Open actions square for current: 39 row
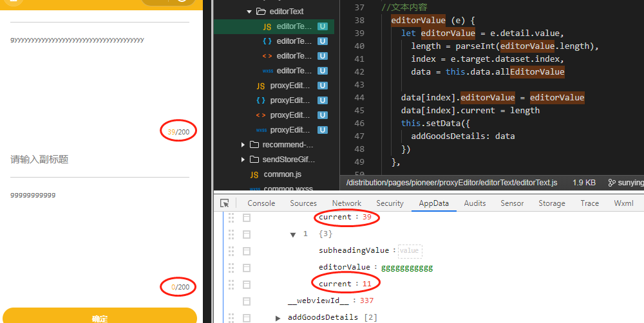Screen dimensions: 644x323 click(x=247, y=217)
